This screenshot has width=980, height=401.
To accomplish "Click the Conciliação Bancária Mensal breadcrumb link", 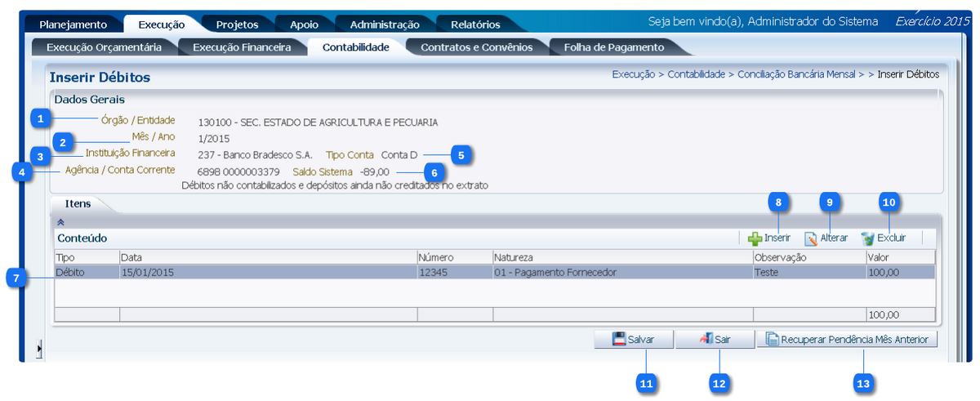I will pos(796,74).
